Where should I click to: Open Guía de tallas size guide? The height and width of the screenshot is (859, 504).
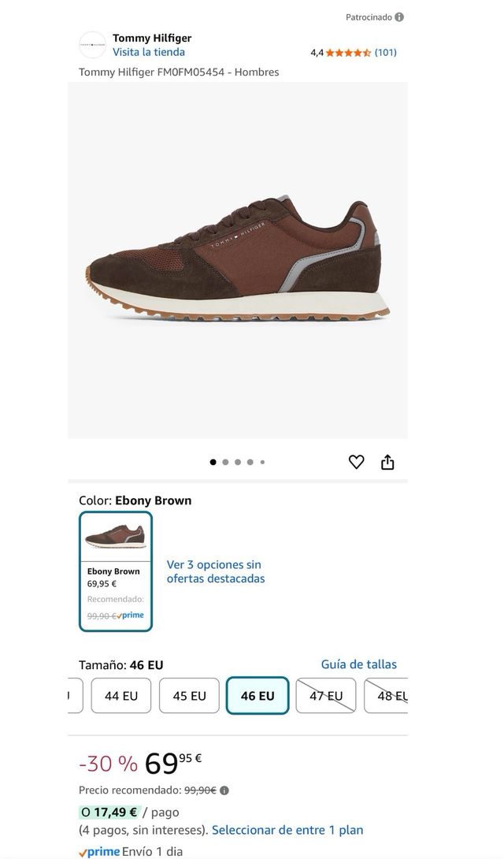pyautogui.click(x=359, y=664)
